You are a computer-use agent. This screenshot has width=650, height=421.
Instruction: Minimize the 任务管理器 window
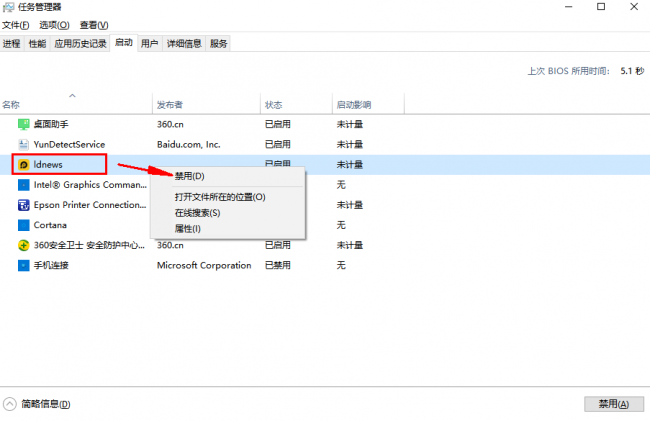click(x=569, y=7)
